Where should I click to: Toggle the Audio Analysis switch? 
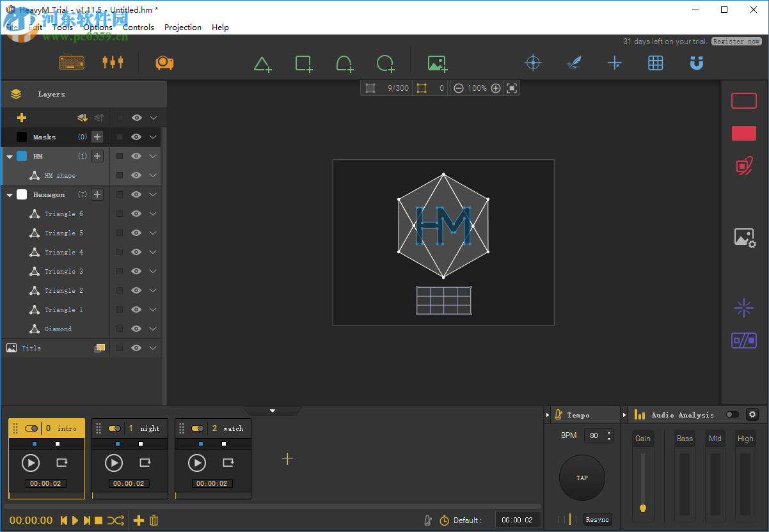point(732,415)
